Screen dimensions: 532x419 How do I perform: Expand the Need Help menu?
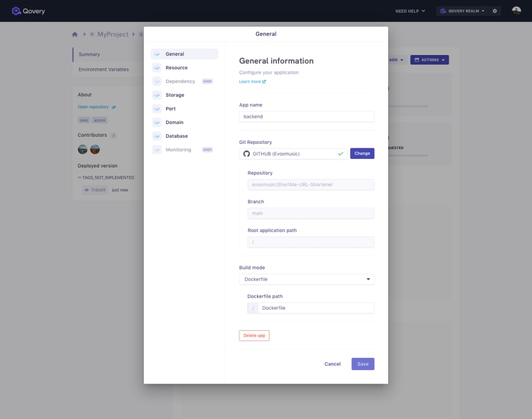410,11
